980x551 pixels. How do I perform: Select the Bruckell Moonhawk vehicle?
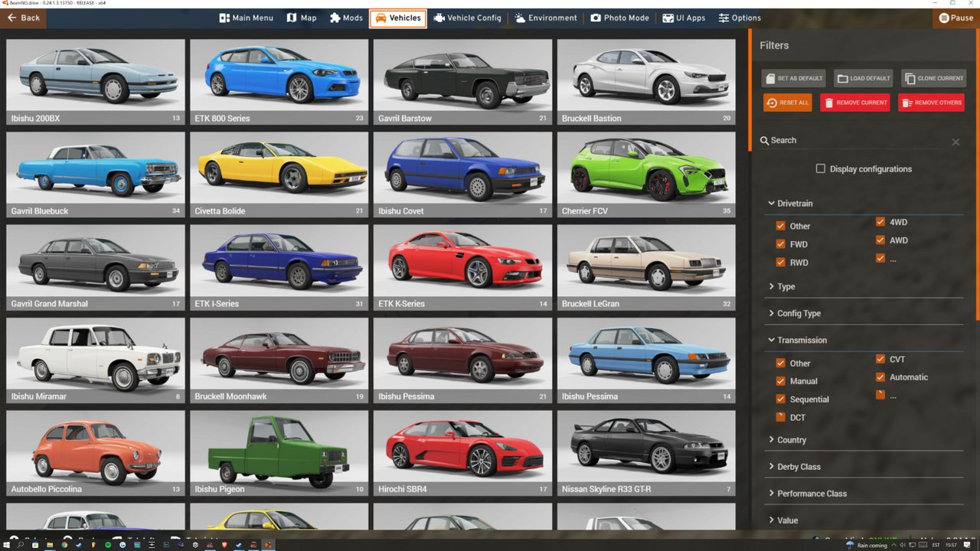(279, 360)
